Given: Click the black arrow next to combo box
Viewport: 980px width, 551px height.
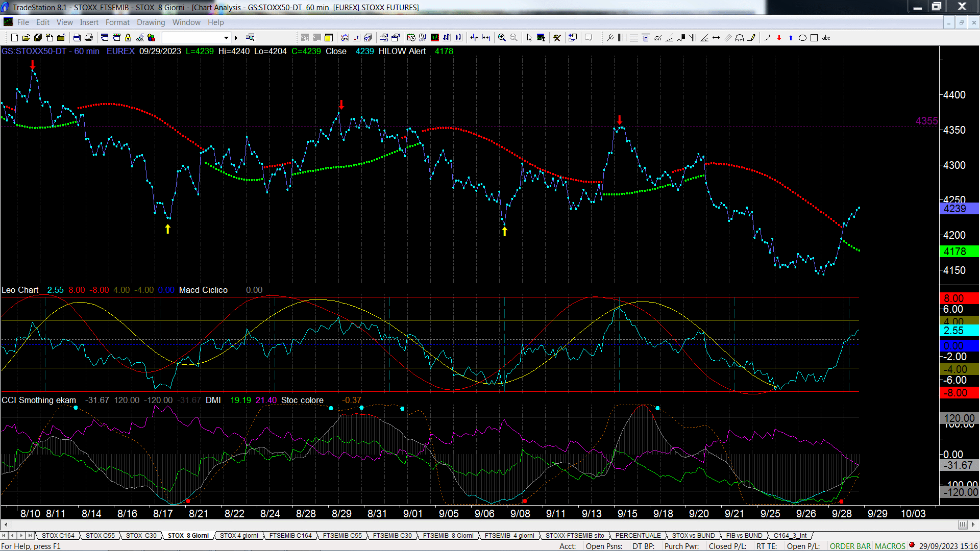Looking at the screenshot, I should coord(236,38).
